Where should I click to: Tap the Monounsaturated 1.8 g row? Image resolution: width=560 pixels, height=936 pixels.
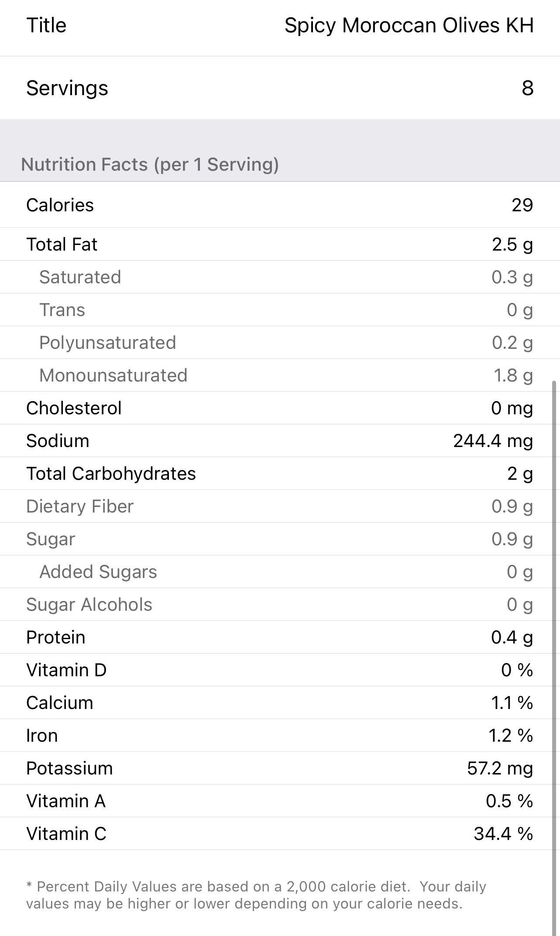[279, 375]
